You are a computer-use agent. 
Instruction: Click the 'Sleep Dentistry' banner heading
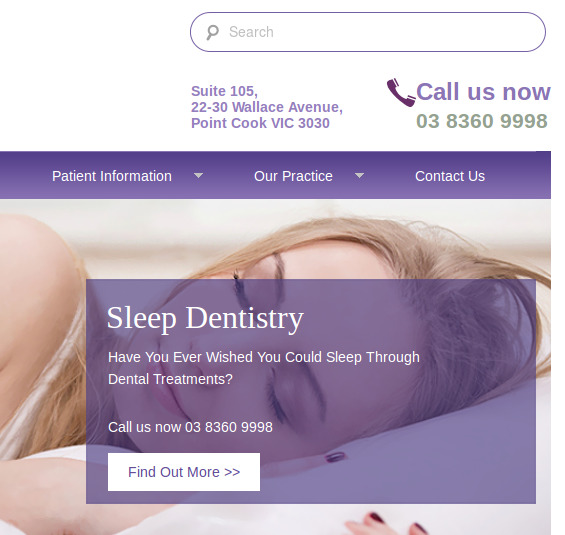coord(205,318)
